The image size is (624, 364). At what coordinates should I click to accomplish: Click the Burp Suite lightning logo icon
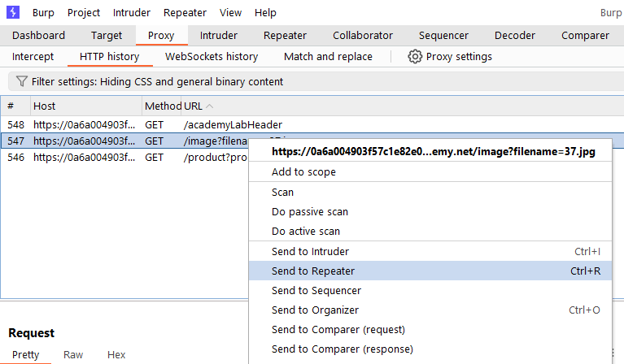click(13, 13)
